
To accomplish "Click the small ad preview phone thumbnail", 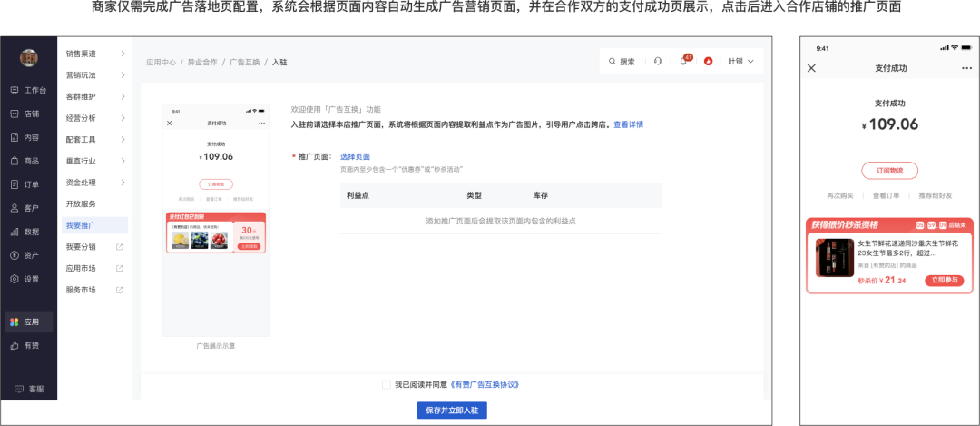I will 216,220.
